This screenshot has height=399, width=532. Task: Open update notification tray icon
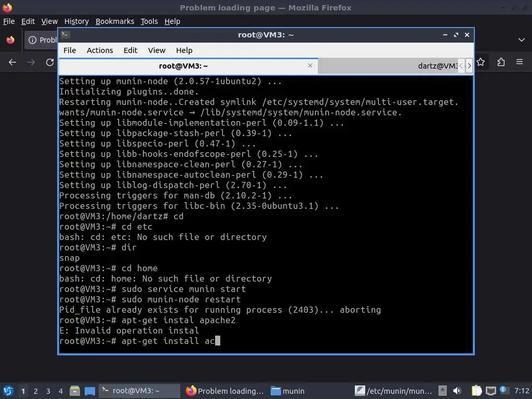[503, 390]
